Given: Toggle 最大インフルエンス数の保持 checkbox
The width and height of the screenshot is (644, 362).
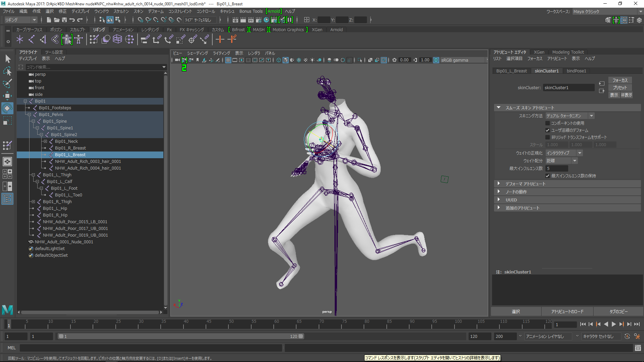Looking at the screenshot, I should 548,176.
